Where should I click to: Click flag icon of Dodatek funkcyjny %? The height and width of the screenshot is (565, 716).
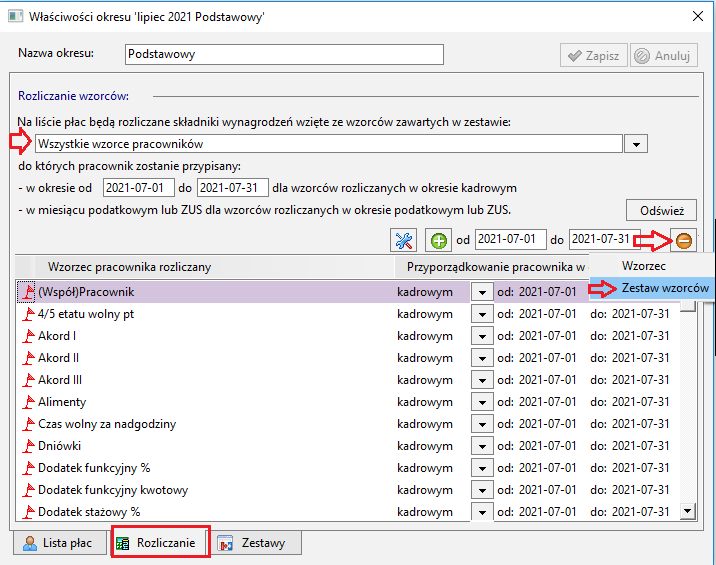point(28,468)
